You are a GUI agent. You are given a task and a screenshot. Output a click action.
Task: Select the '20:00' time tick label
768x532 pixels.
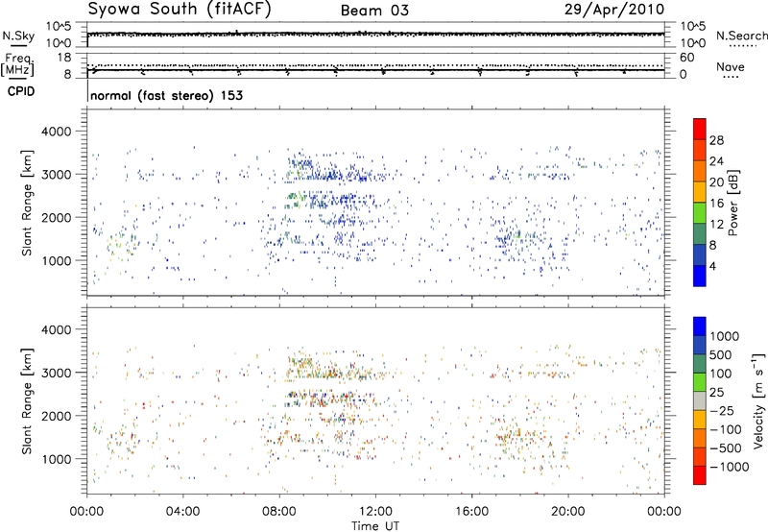click(568, 512)
